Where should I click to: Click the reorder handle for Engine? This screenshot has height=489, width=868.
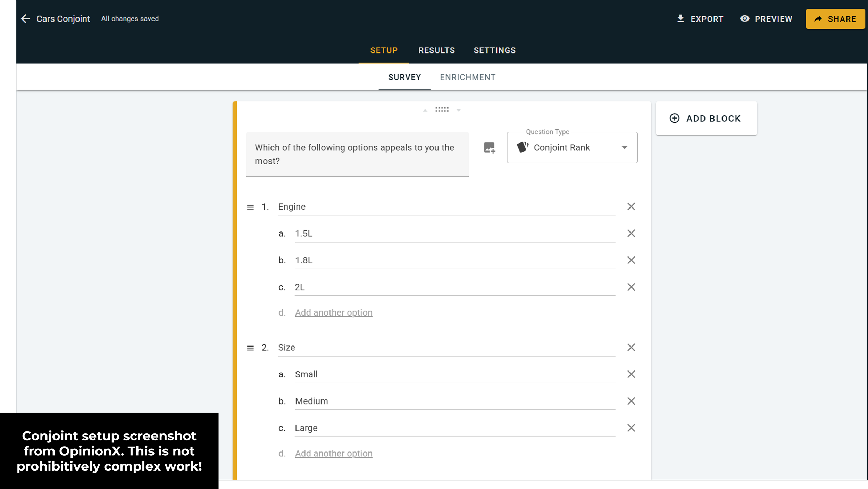pos(250,207)
